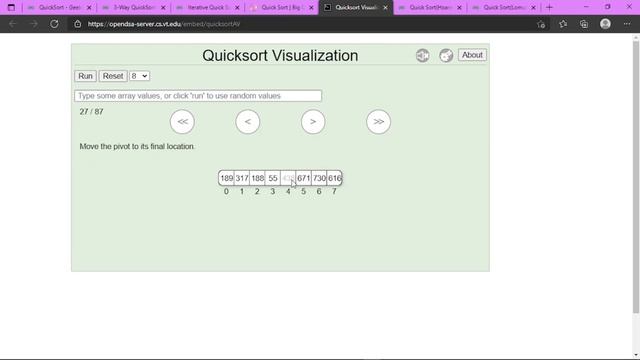Viewport: 640px width, 360px height.
Task: Click the greyed pivot cell at index 4
Action: tap(288, 178)
